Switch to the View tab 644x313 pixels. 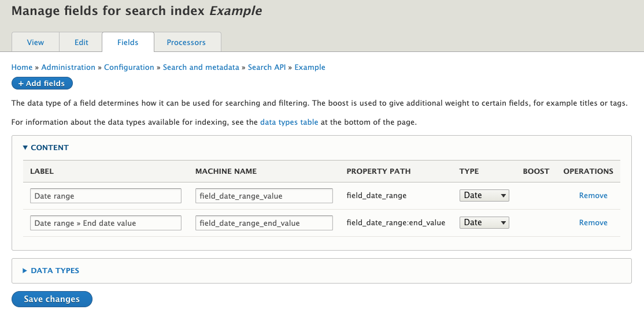click(x=35, y=42)
